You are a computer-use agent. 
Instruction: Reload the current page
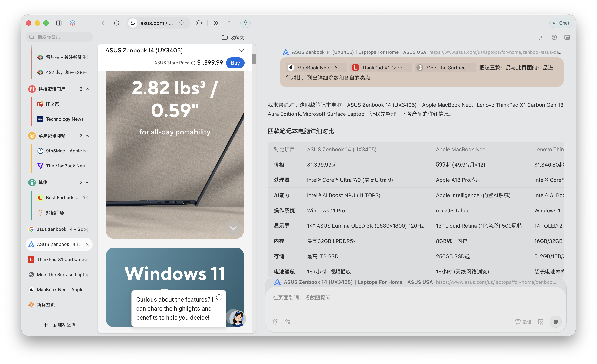117,23
